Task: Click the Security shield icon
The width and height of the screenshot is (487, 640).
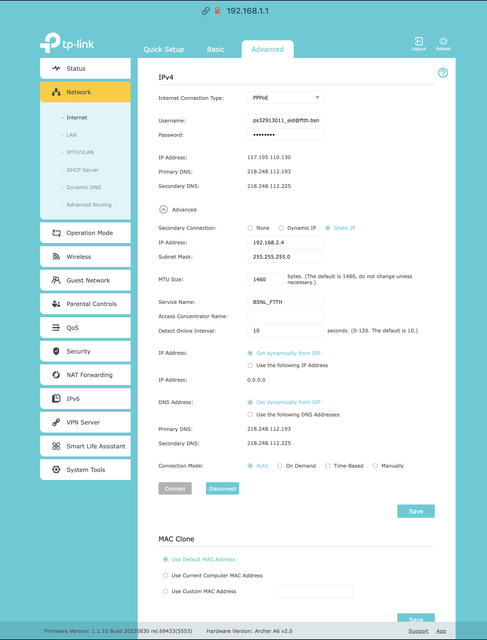Action: click(56, 351)
